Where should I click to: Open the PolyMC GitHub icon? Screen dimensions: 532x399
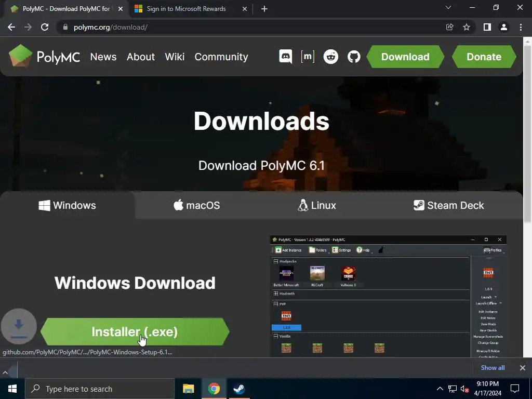tap(354, 57)
